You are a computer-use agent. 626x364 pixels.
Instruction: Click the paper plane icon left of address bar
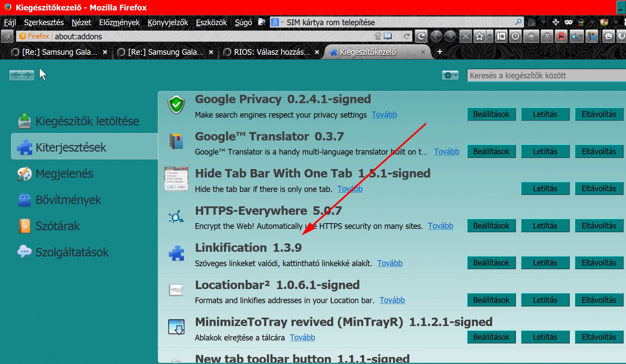(x=7, y=36)
